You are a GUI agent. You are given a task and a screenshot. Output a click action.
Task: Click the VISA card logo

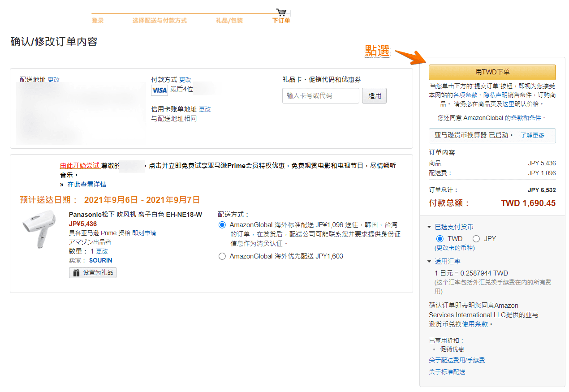[159, 90]
